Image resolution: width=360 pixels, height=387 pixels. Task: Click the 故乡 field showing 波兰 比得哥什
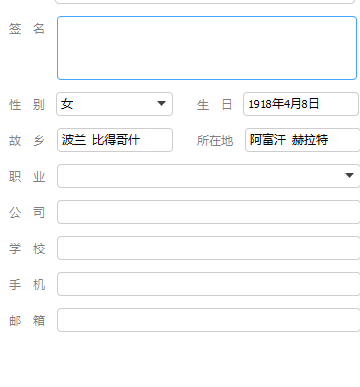point(115,140)
